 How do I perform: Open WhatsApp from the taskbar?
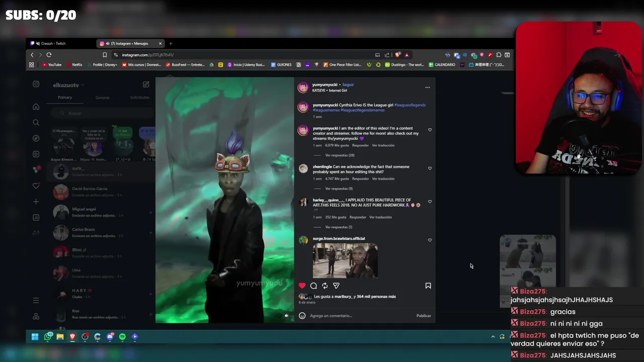[48, 336]
